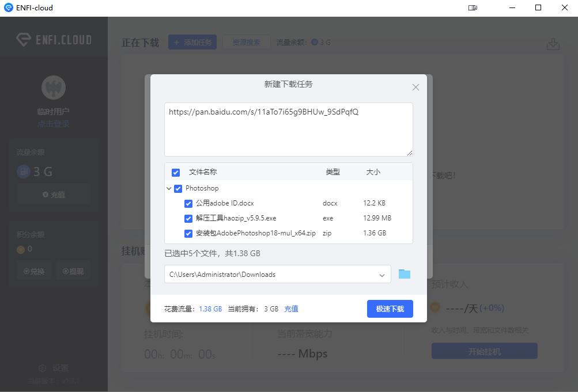Open the 充值 recharge link in the dialog
This screenshot has width=578, height=392.
(291, 309)
